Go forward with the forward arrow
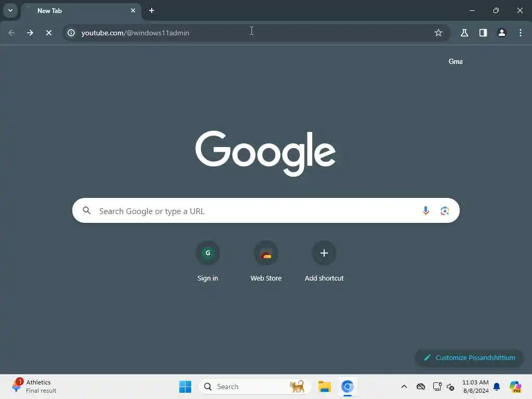532x399 pixels. (30, 33)
